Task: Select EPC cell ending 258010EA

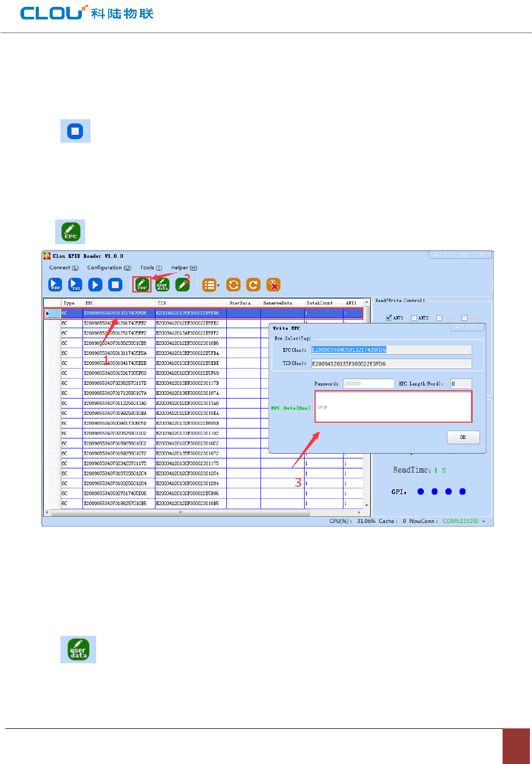Action: (x=119, y=413)
